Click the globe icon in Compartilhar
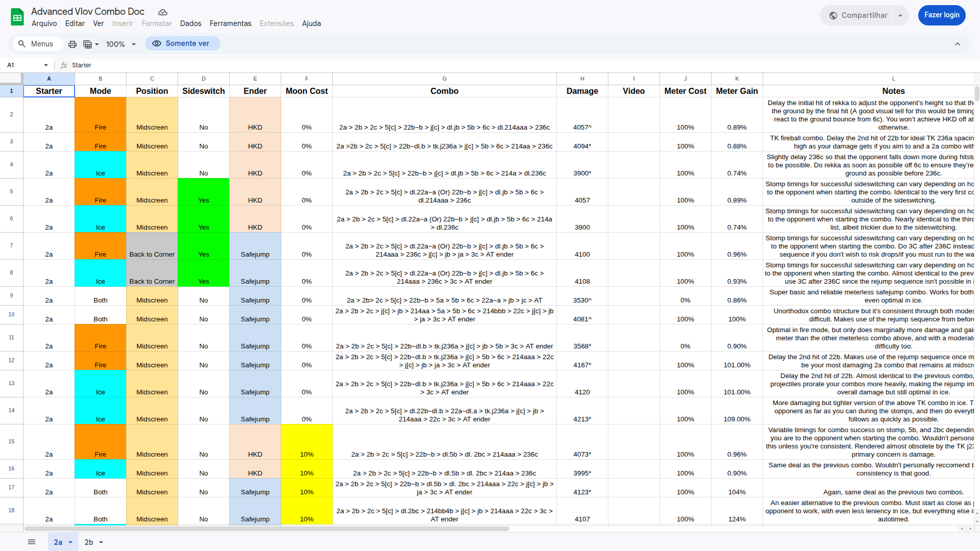This screenshot has width=980, height=551. click(833, 15)
